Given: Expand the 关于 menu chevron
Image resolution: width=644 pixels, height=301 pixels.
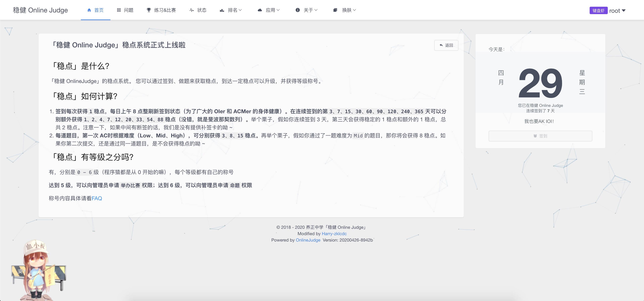Looking at the screenshot, I should pyautogui.click(x=316, y=10).
